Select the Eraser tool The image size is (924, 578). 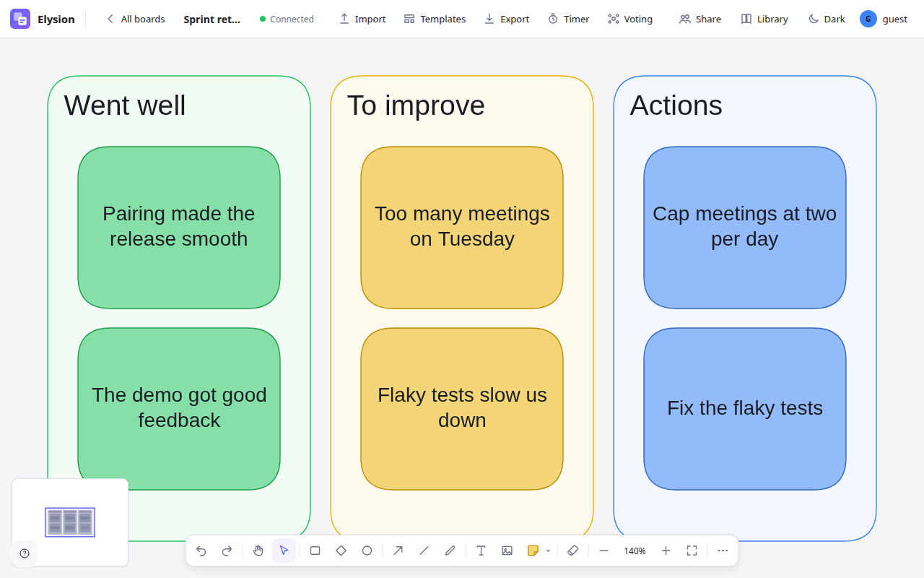572,551
